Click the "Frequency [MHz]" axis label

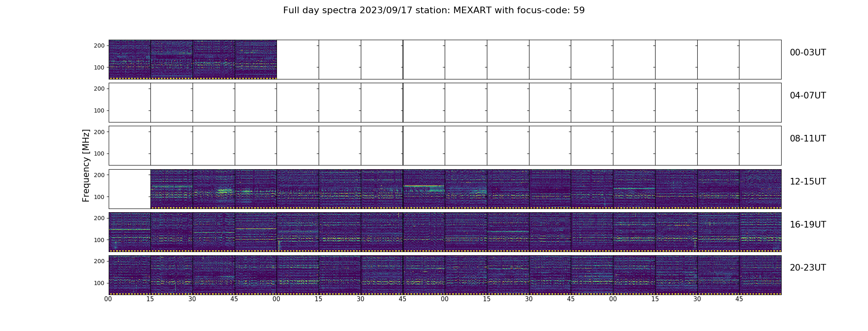coord(86,165)
